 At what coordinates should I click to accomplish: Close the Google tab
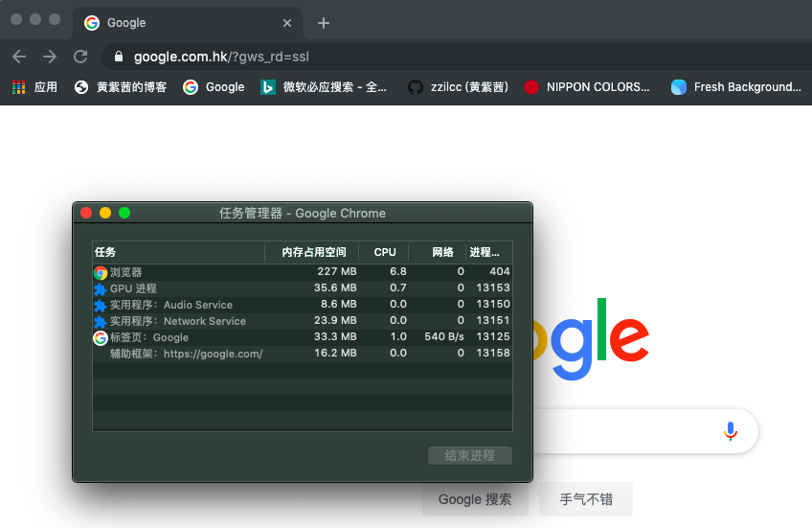(x=287, y=23)
